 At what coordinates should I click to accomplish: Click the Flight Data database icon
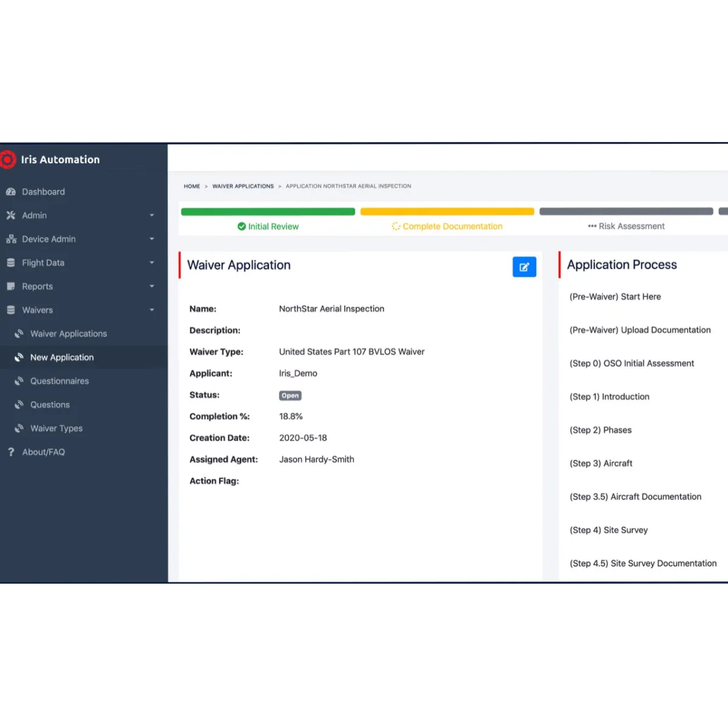click(11, 263)
